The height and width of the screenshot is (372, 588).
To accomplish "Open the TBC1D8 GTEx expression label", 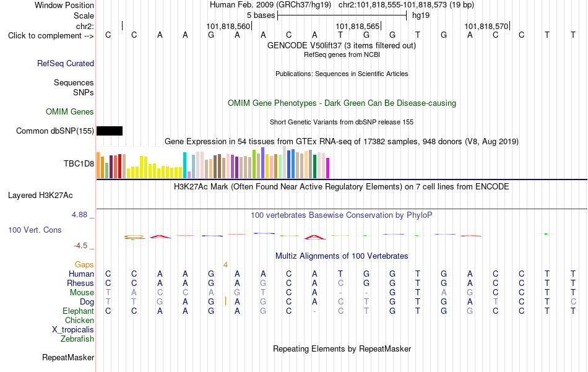I will [x=79, y=163].
